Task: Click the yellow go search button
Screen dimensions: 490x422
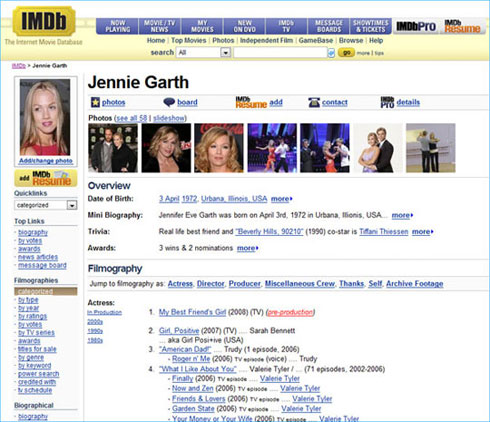Action: pos(346,53)
